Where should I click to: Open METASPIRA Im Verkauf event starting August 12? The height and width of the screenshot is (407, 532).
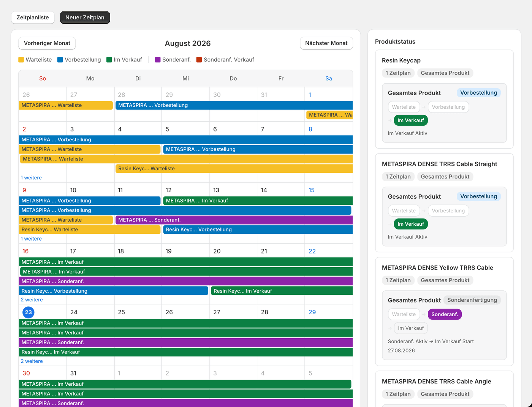pyautogui.click(x=258, y=201)
